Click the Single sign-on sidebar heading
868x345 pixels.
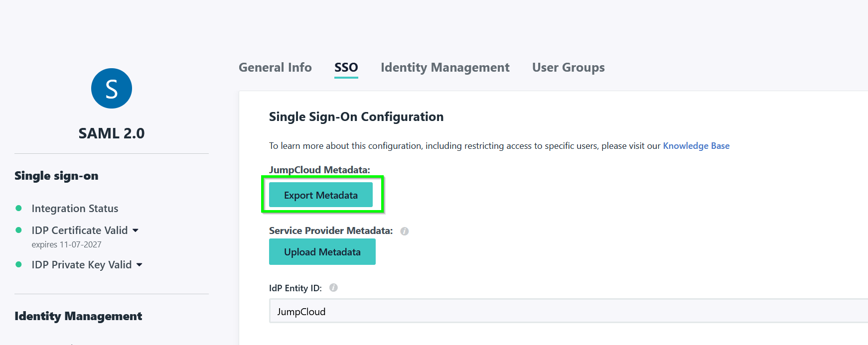(x=56, y=176)
